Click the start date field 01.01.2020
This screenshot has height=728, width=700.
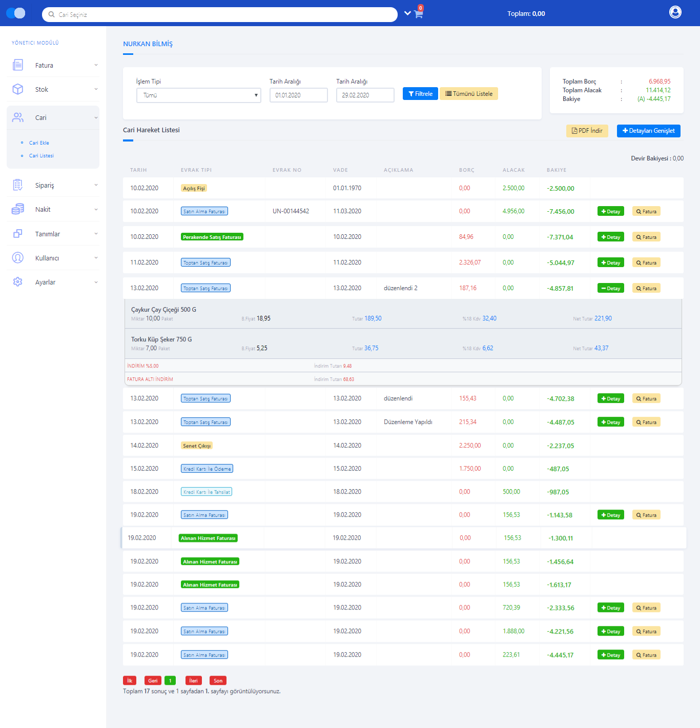click(x=299, y=95)
